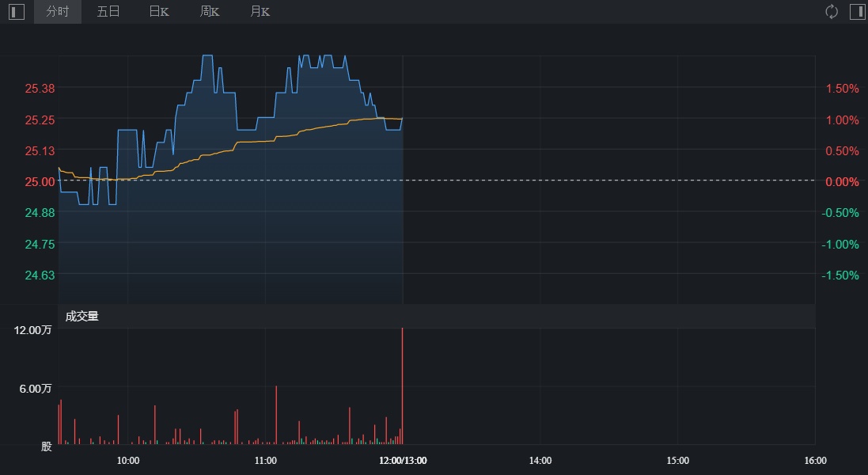Open the 五日 chart tab
The height and width of the screenshot is (475, 868).
click(108, 12)
